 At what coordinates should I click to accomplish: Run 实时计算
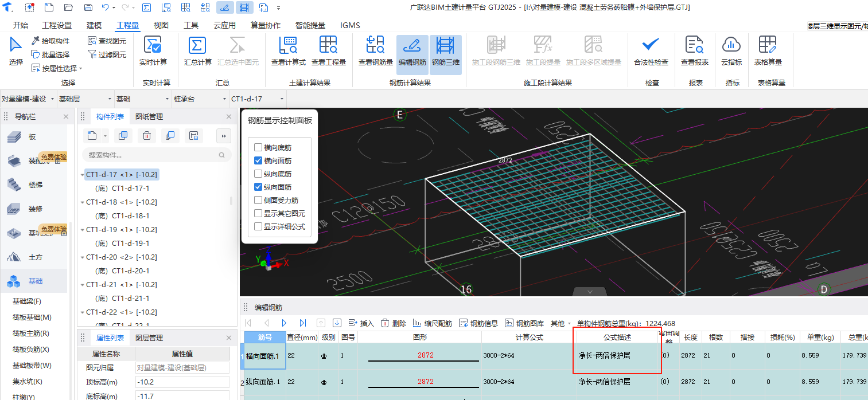tap(153, 51)
